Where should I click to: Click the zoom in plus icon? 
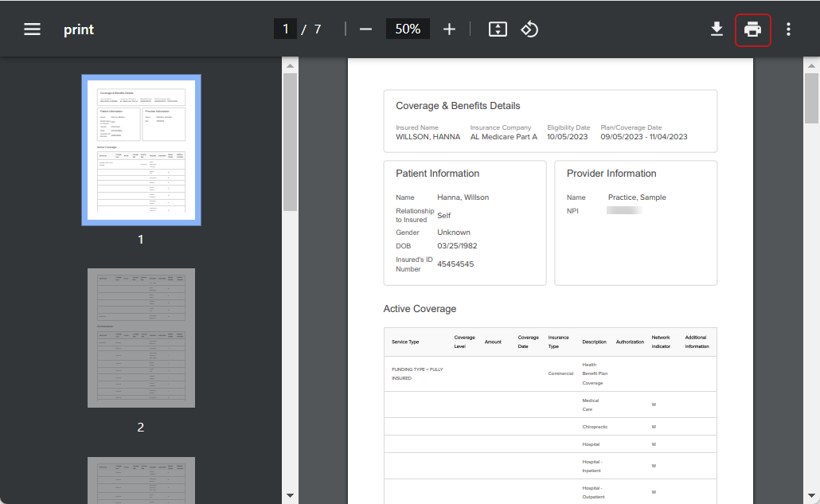[449, 29]
